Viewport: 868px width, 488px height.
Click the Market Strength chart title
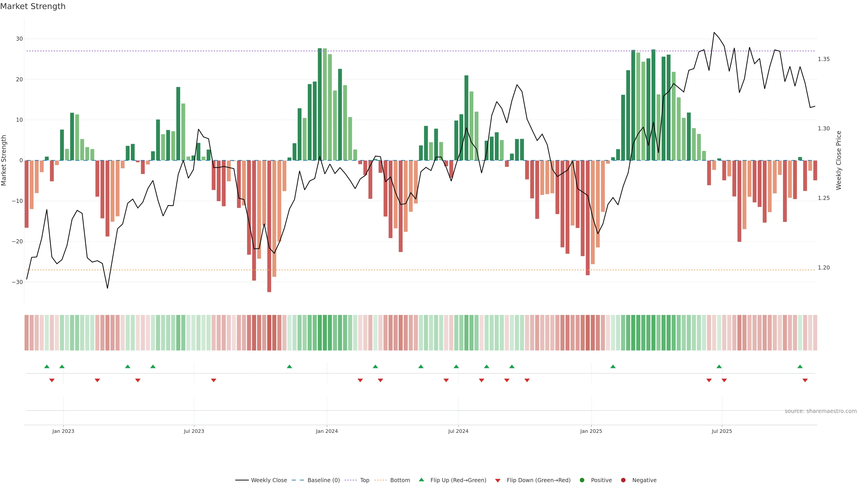(x=33, y=6)
